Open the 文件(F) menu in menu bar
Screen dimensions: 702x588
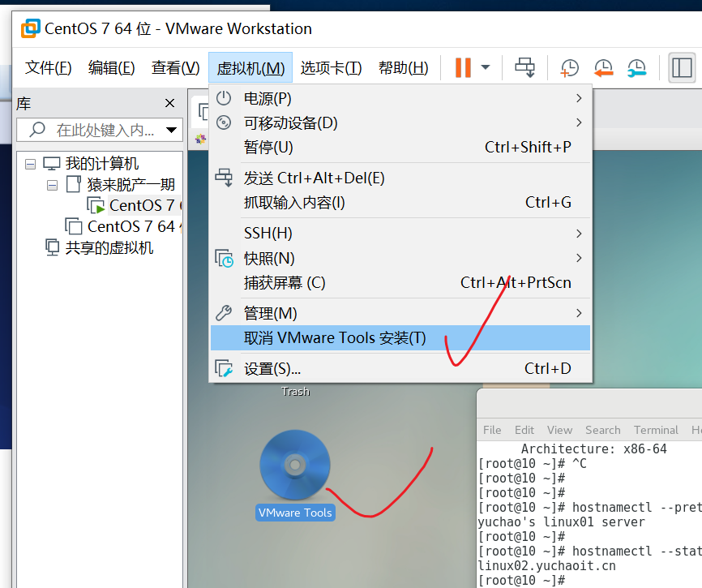[49, 68]
